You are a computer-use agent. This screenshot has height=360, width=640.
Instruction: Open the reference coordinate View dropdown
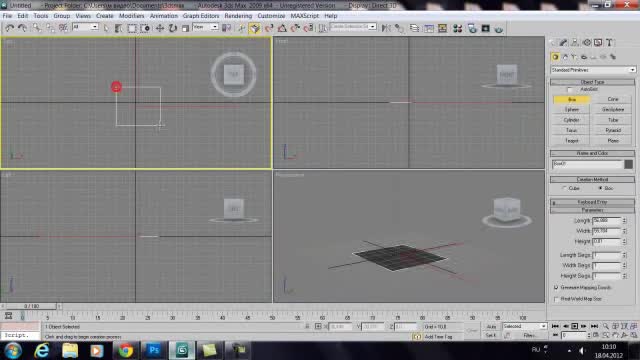pyautogui.click(x=205, y=27)
